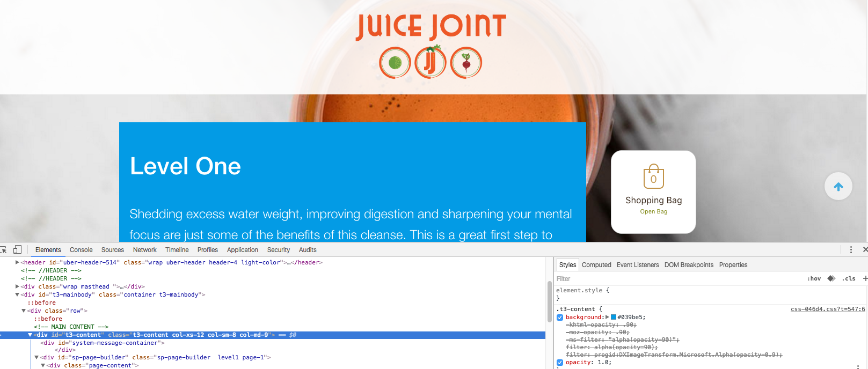Collapse the selected t3-content div node
Screen dimensions: 868x369
[x=30, y=335]
